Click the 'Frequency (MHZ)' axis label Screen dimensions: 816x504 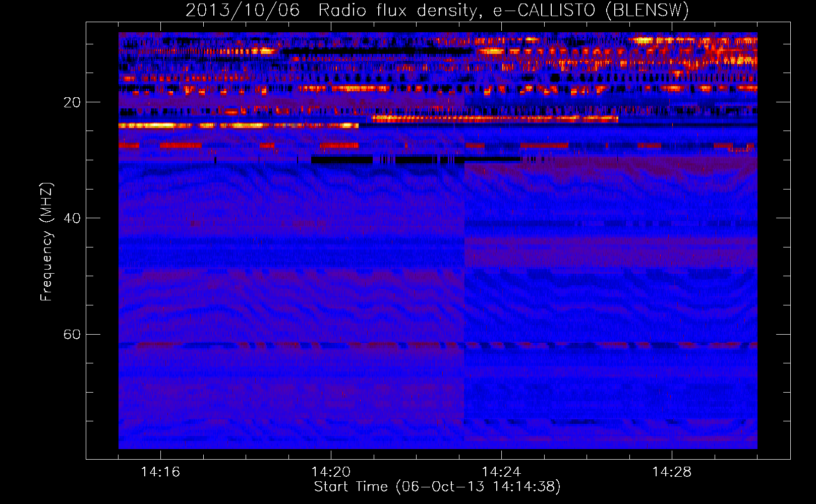(x=46, y=242)
